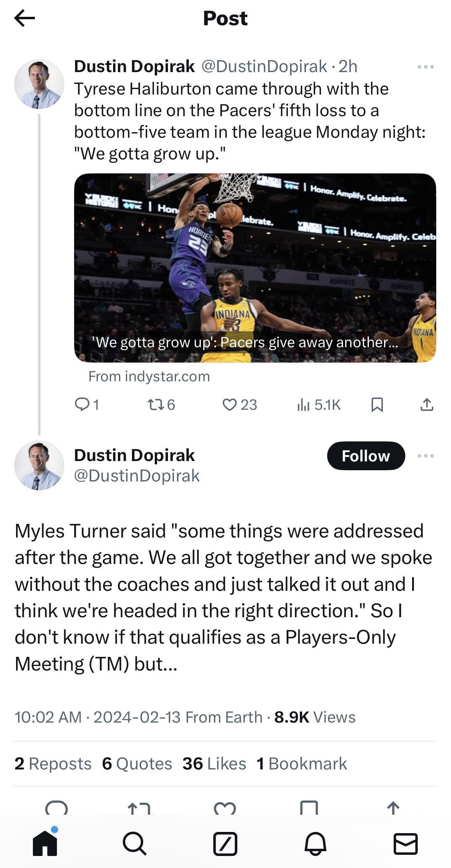
Task: Open more options on the top post
Action: coord(425,67)
